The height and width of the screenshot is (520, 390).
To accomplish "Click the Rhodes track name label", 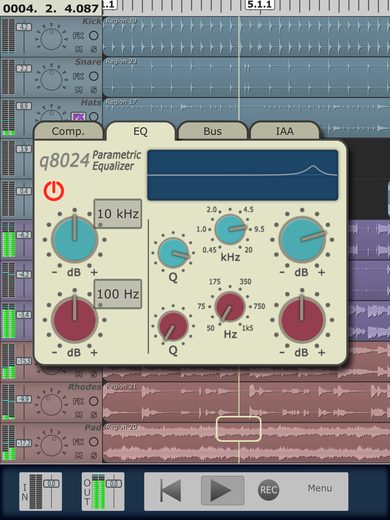I will 85,387.
